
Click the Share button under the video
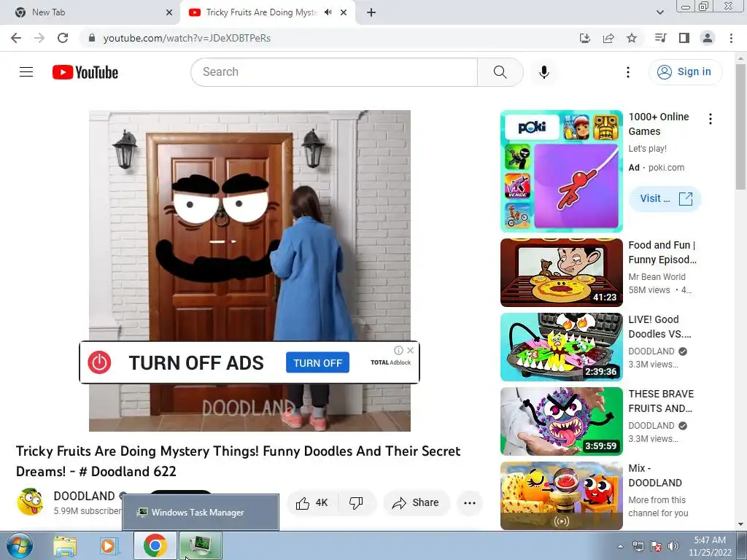(x=417, y=503)
